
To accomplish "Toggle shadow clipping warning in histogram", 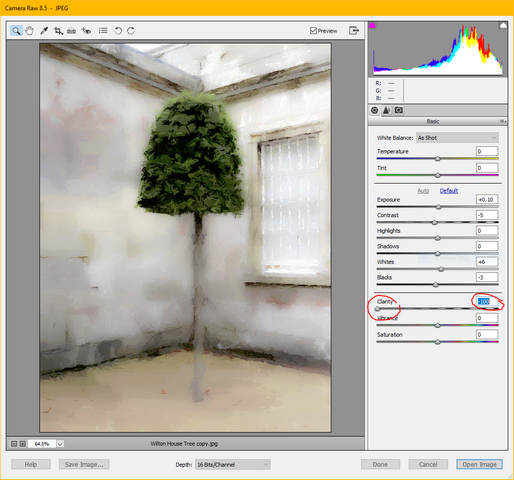I will coord(372,25).
